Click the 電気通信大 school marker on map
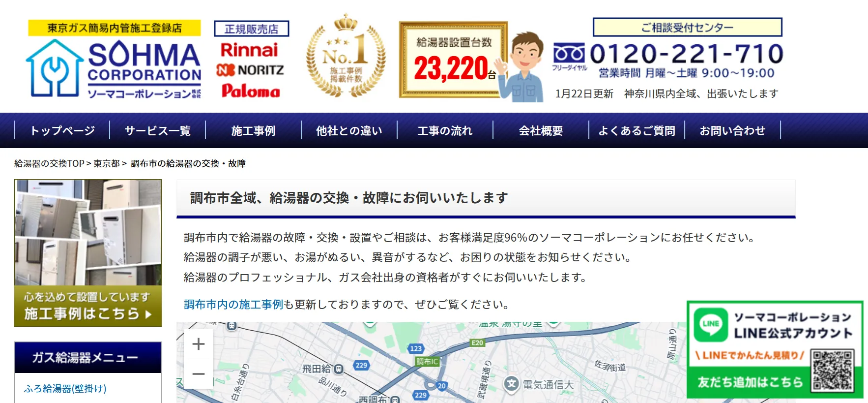The image size is (868, 403). [511, 384]
